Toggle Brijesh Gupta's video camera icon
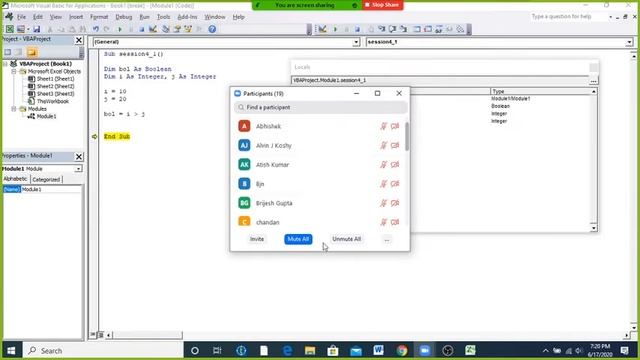This screenshot has width=640, height=360. coord(395,203)
